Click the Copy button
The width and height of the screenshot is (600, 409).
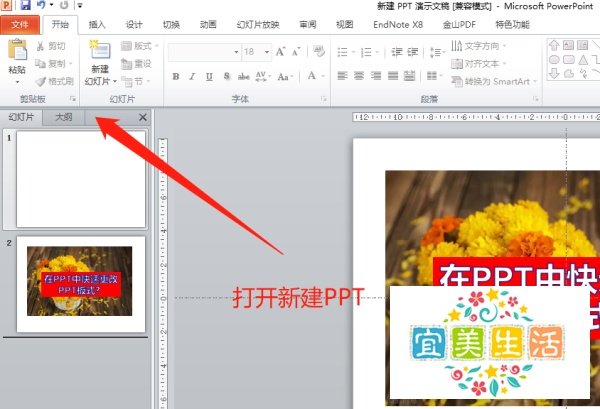[x=53, y=64]
